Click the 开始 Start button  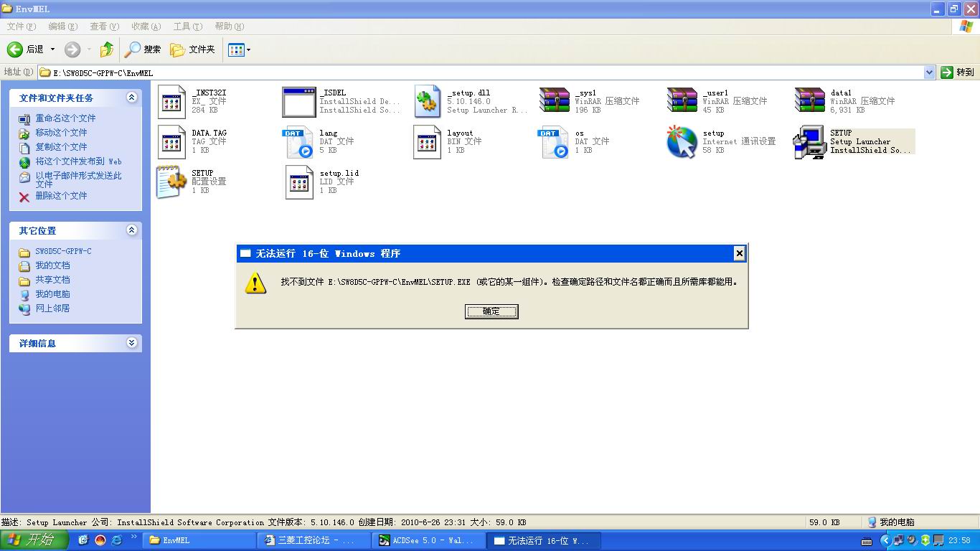(x=34, y=540)
